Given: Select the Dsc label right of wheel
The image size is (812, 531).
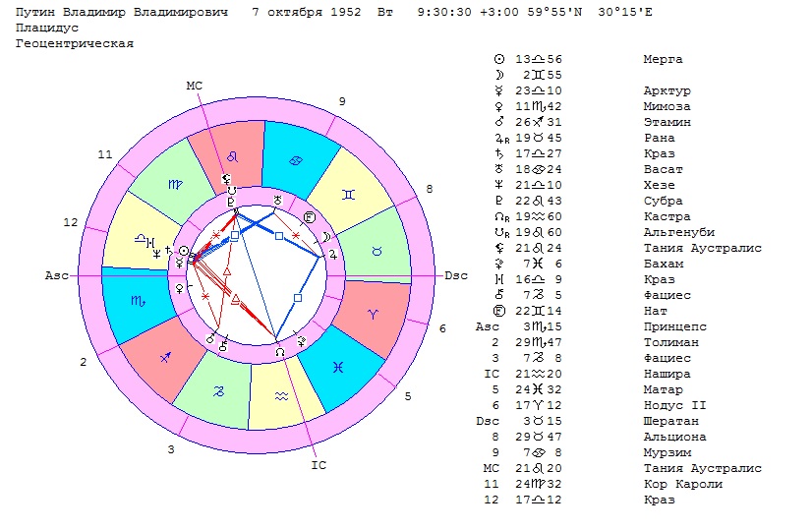Looking at the screenshot, I should coord(456,276).
